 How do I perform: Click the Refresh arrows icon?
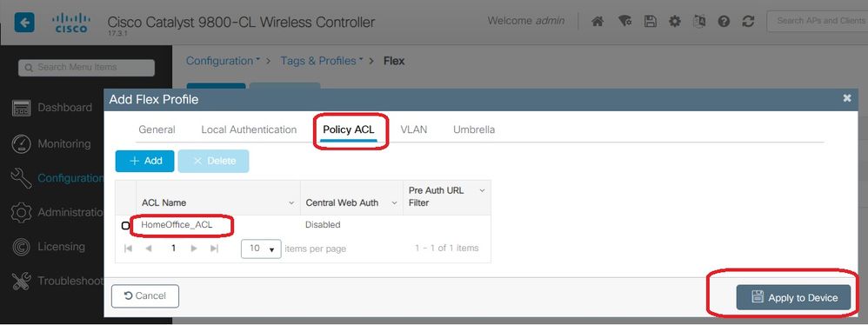click(749, 22)
